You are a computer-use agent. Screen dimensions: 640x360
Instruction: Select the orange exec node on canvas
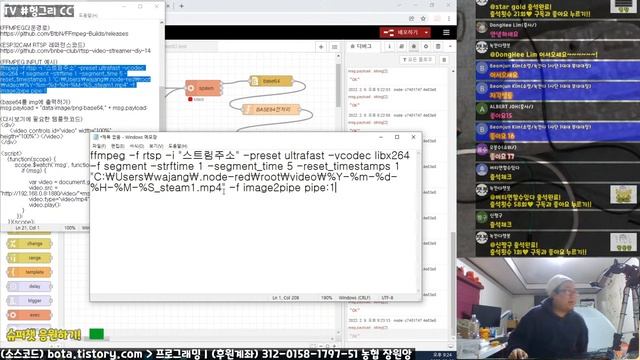pos(203,88)
